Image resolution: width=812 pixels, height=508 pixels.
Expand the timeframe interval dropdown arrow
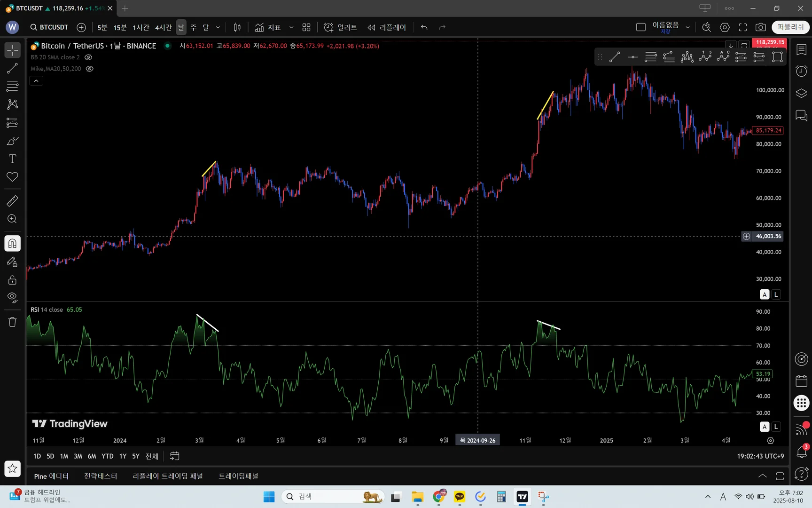(x=218, y=27)
